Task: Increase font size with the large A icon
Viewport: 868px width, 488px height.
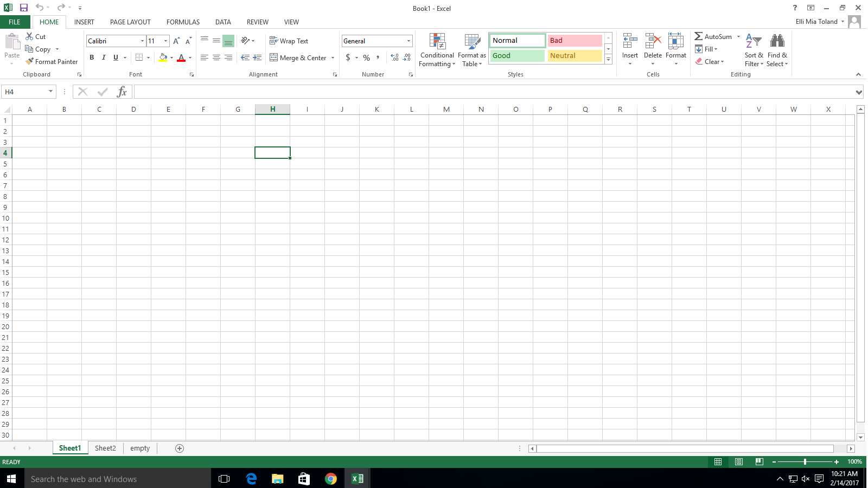Action: coord(176,41)
